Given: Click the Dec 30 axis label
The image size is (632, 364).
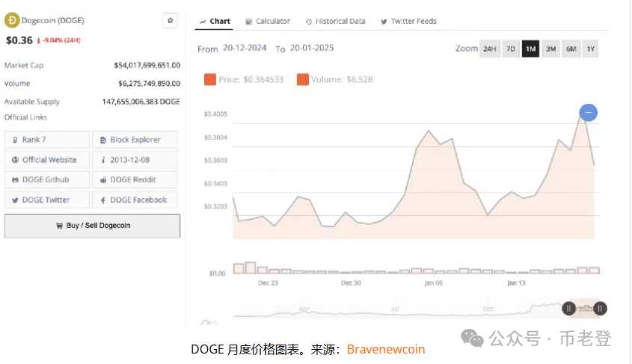Looking at the screenshot, I should pos(351,283).
